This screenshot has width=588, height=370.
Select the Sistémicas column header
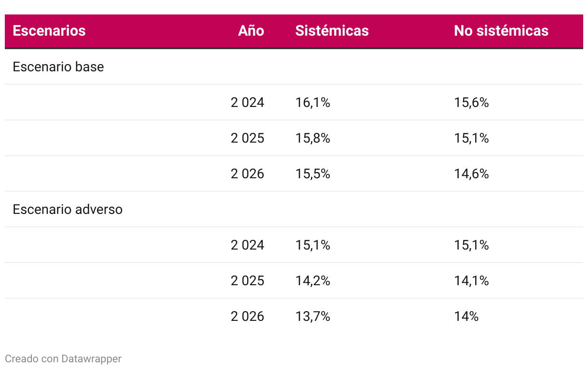tap(332, 31)
